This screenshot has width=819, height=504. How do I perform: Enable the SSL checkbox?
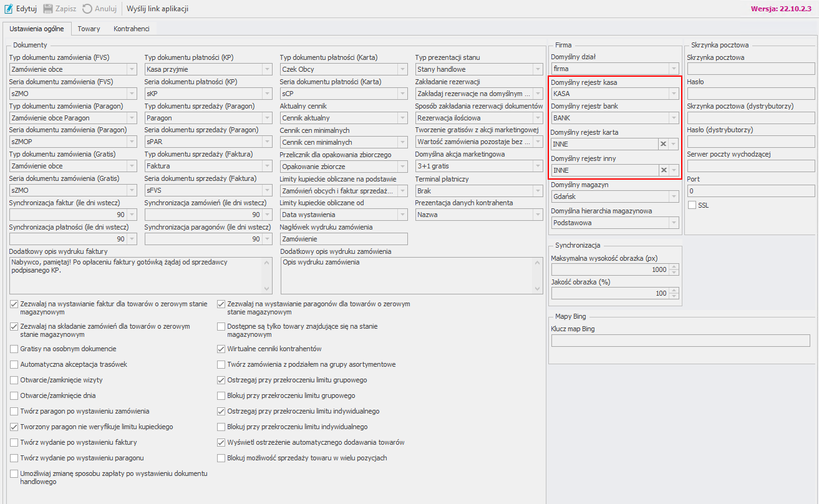pyautogui.click(x=692, y=205)
